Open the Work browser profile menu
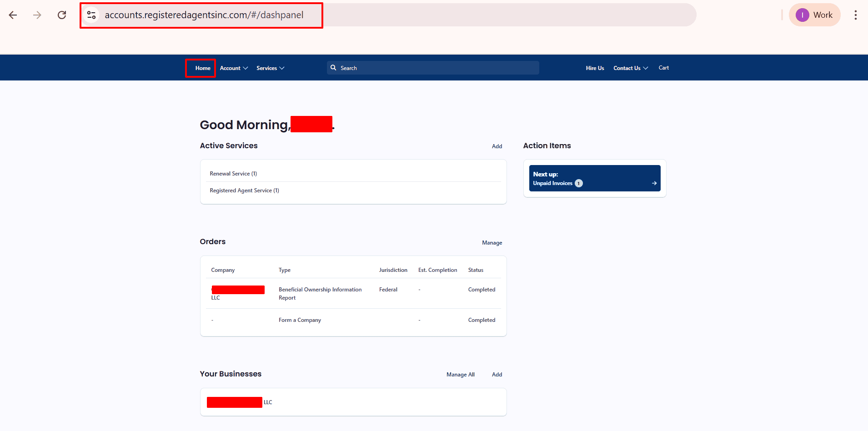Image resolution: width=868 pixels, height=431 pixels. click(814, 15)
